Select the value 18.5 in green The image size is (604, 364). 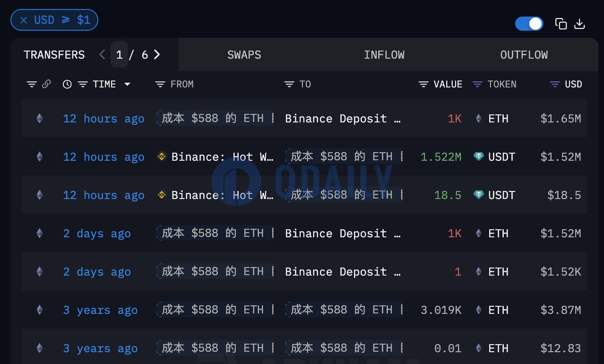click(x=448, y=195)
